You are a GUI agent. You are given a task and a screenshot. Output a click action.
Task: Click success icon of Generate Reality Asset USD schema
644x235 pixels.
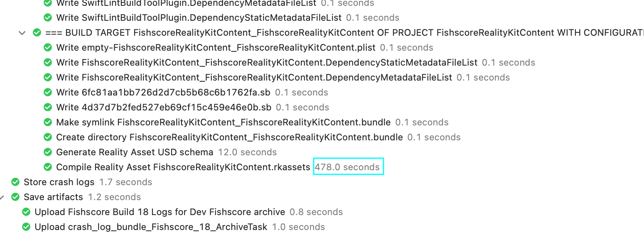pyautogui.click(x=48, y=152)
